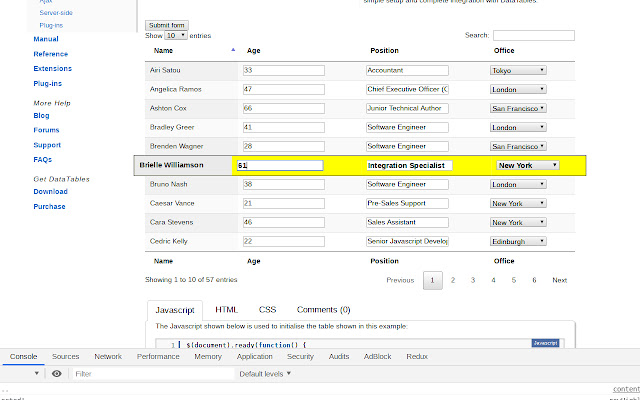Open the Office dropdown for Ashton Cox

pyautogui.click(x=518, y=108)
